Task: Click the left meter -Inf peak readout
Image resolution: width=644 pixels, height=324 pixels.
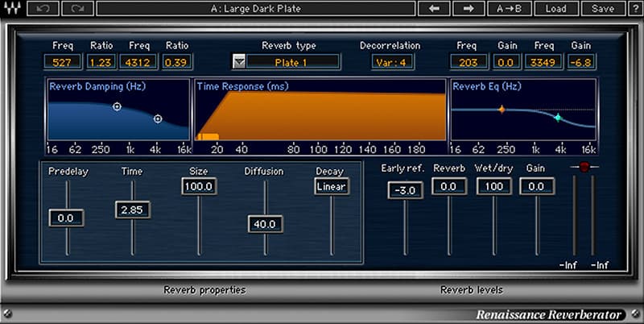Action: coord(568,265)
